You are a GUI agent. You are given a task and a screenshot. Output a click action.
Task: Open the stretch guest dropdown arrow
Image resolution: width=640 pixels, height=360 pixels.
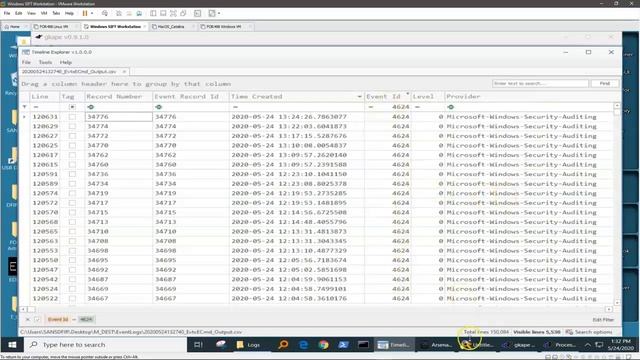coord(219,13)
